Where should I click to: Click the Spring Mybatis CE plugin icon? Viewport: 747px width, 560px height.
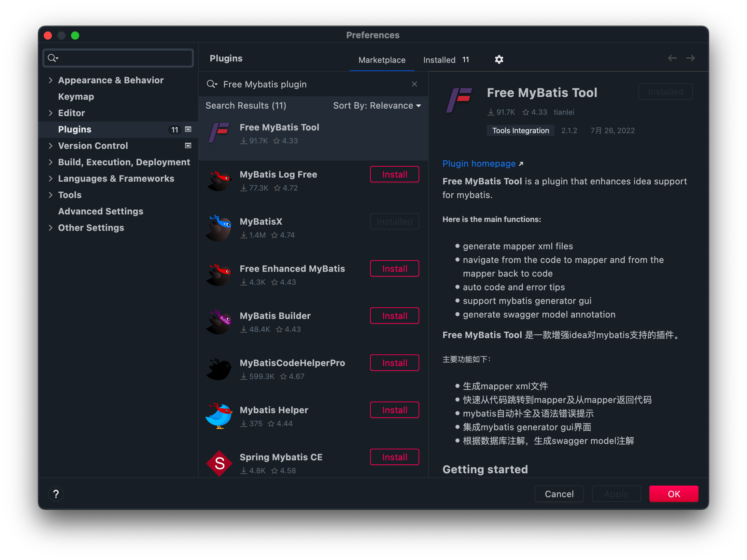pyautogui.click(x=221, y=462)
